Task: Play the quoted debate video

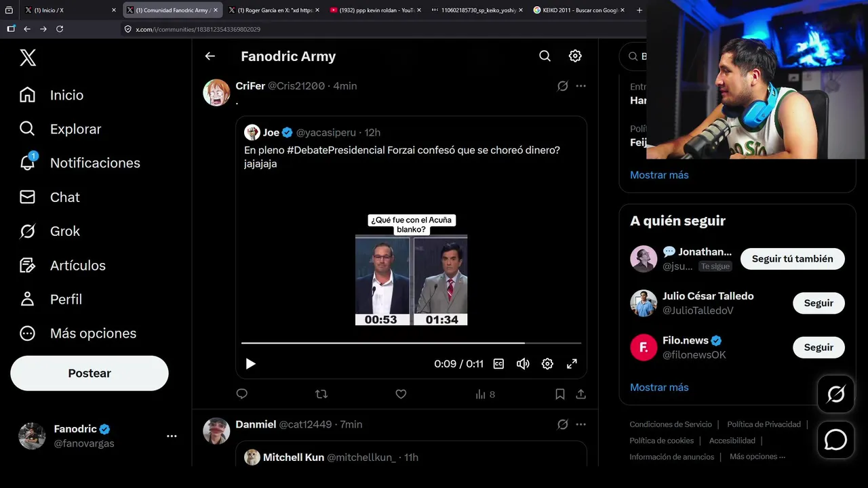Action: (250, 364)
